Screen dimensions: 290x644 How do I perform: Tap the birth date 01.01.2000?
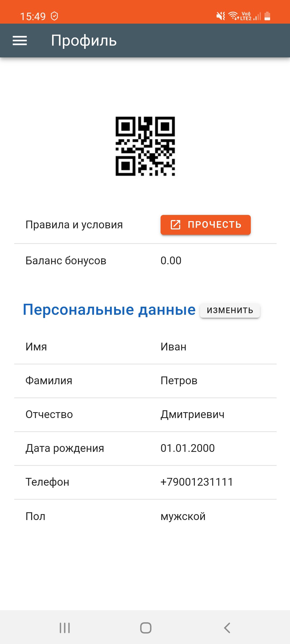(187, 448)
